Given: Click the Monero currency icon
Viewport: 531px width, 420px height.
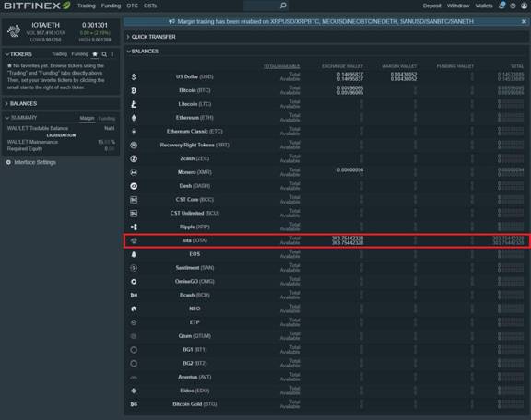Looking at the screenshot, I should [x=134, y=172].
